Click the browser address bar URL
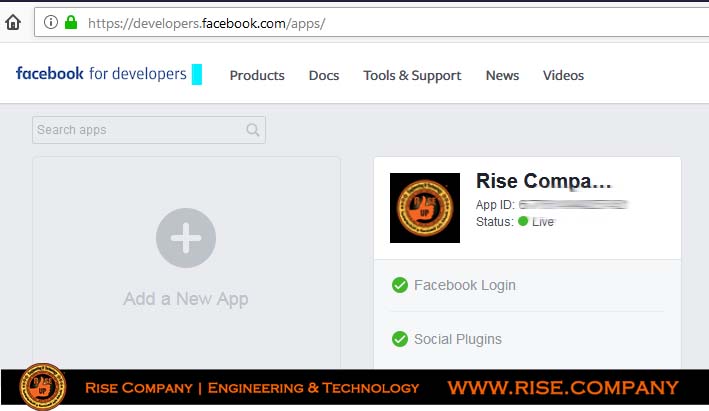This screenshot has width=709, height=411. pyautogui.click(x=207, y=23)
